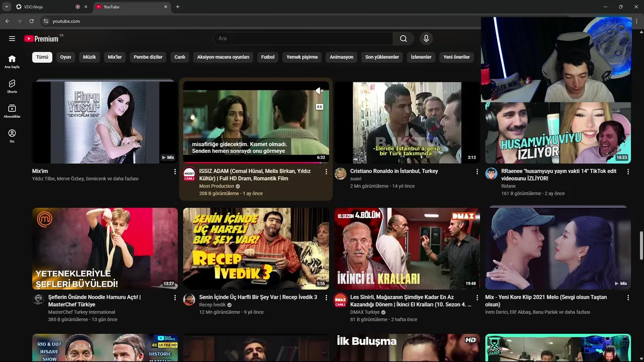This screenshot has width=644, height=362.
Task: Open Shorts from the sidebar
Action: point(12,86)
